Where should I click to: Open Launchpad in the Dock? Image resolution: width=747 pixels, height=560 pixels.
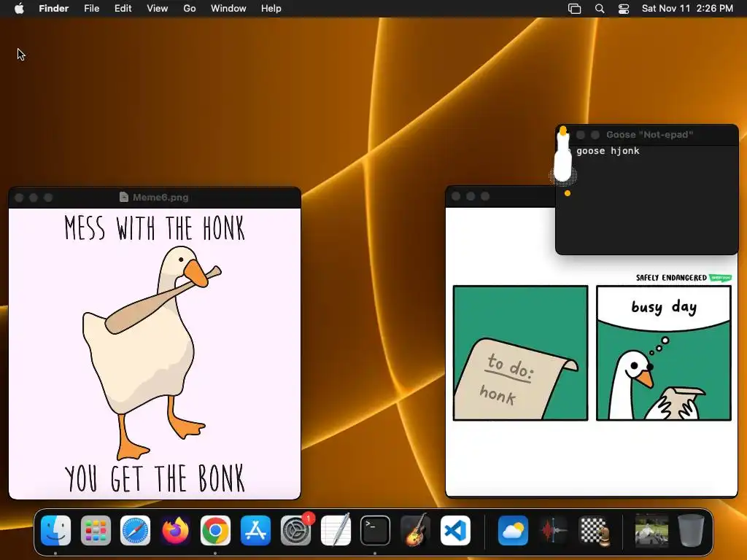[96, 530]
